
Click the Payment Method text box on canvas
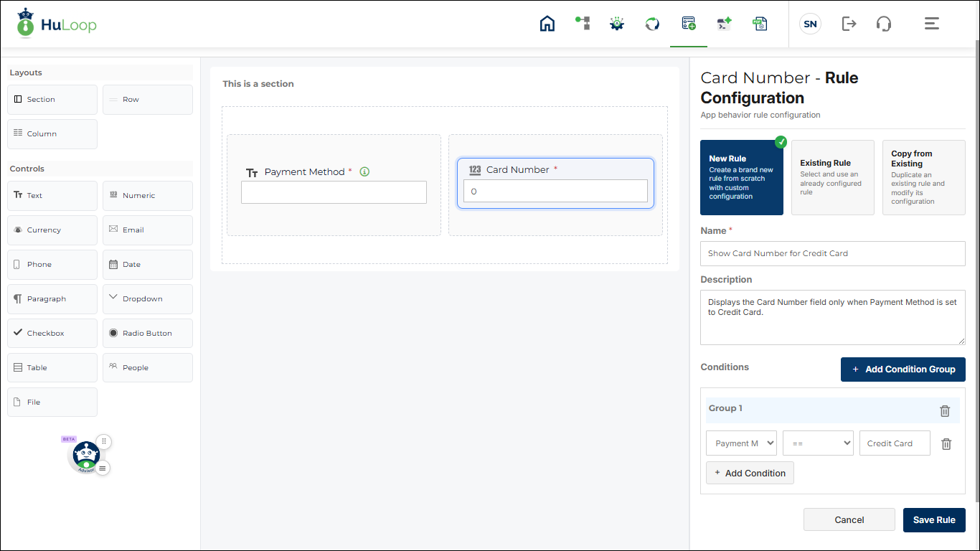334,192
